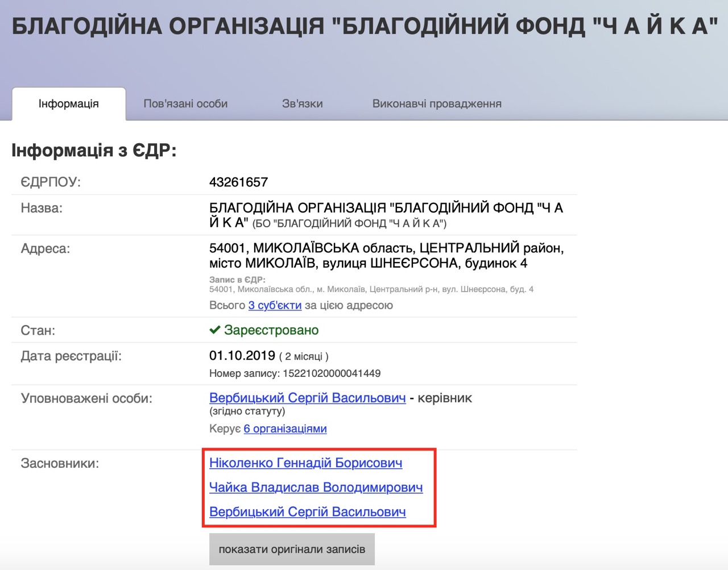Click the small 'Запис в ЄДР' label
The width and height of the screenshot is (728, 570).
237,280
